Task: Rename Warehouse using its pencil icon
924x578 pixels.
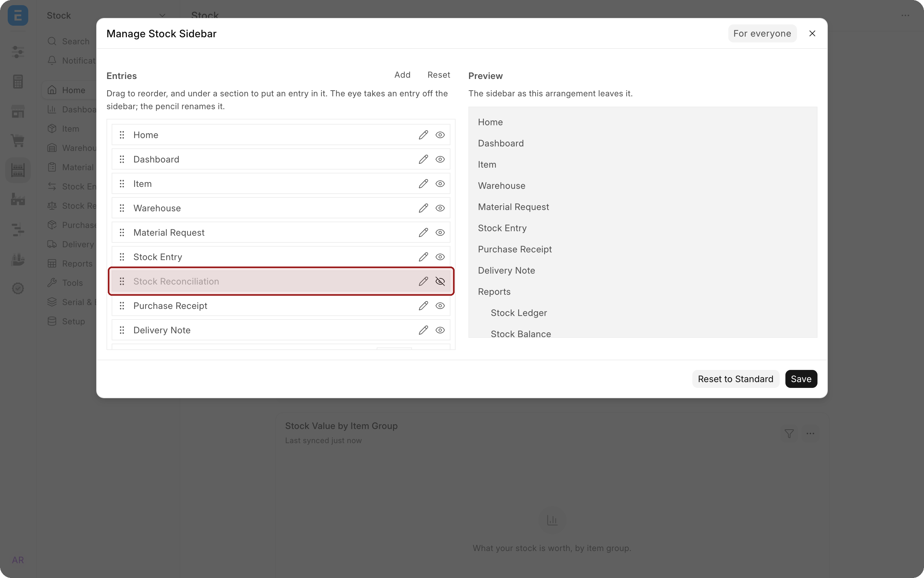Action: pyautogui.click(x=423, y=208)
